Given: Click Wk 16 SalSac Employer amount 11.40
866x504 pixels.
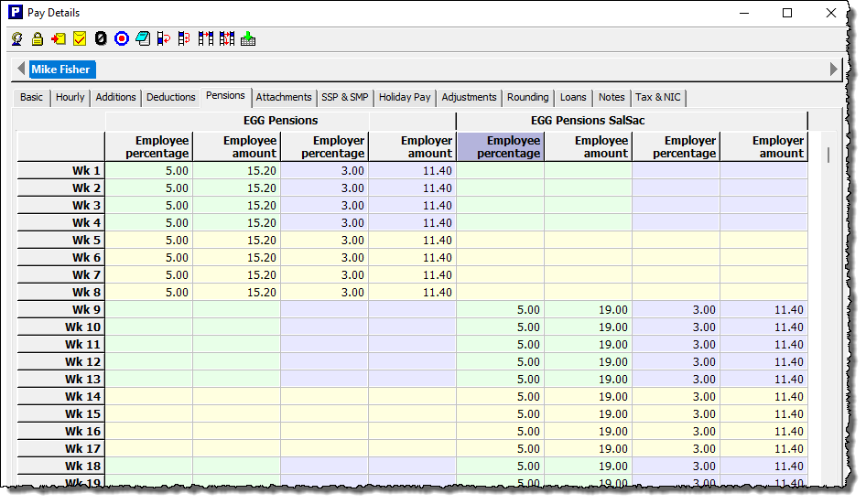Looking at the screenshot, I should (x=763, y=431).
